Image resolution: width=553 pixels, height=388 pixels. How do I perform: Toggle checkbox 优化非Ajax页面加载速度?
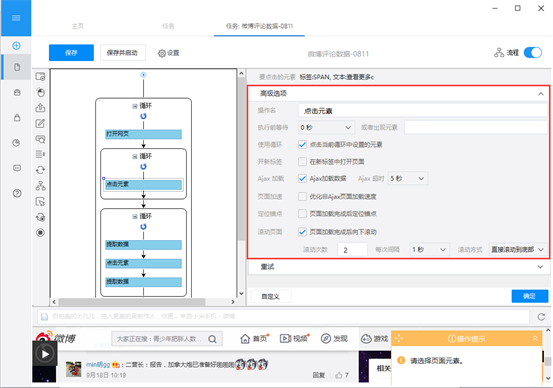(x=302, y=196)
